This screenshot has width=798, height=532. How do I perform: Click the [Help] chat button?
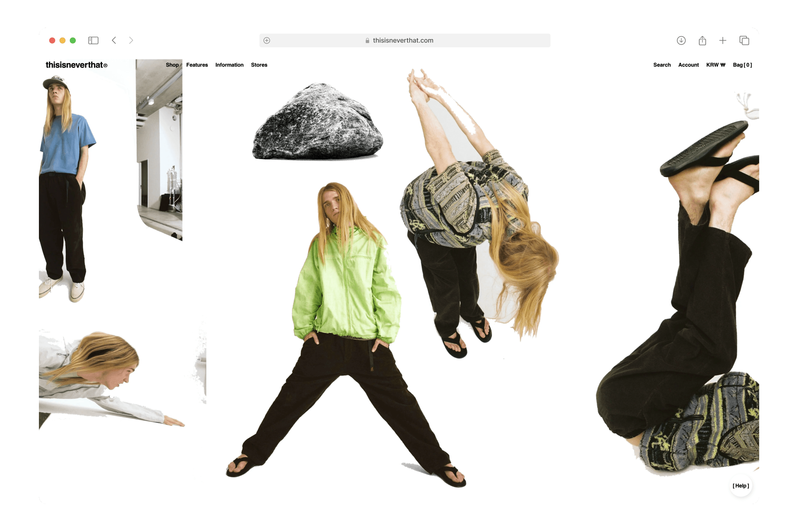pyautogui.click(x=741, y=485)
